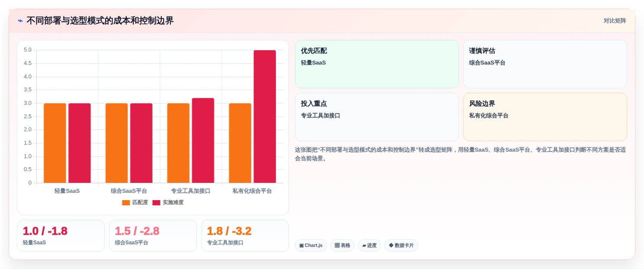The width and height of the screenshot is (644, 269).
Task: Click the 数据卡片 tag chip
Action: click(x=401, y=245)
